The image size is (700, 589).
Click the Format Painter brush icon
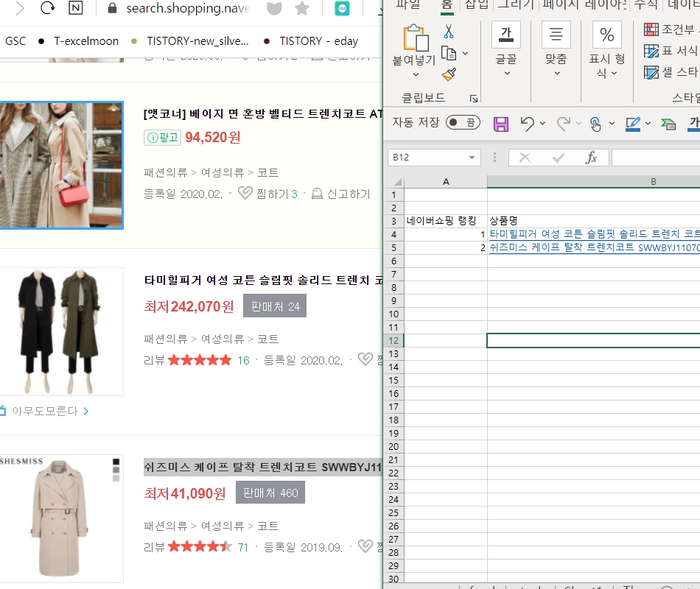[449, 74]
